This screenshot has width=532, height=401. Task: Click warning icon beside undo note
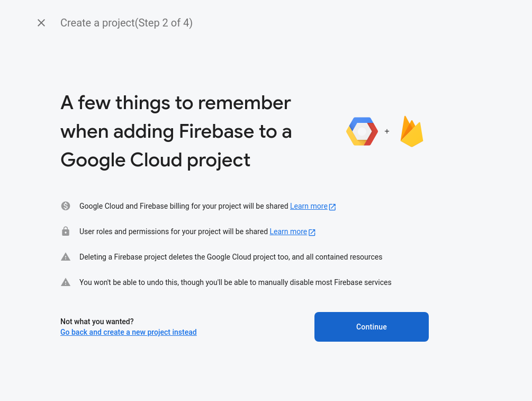(66, 282)
